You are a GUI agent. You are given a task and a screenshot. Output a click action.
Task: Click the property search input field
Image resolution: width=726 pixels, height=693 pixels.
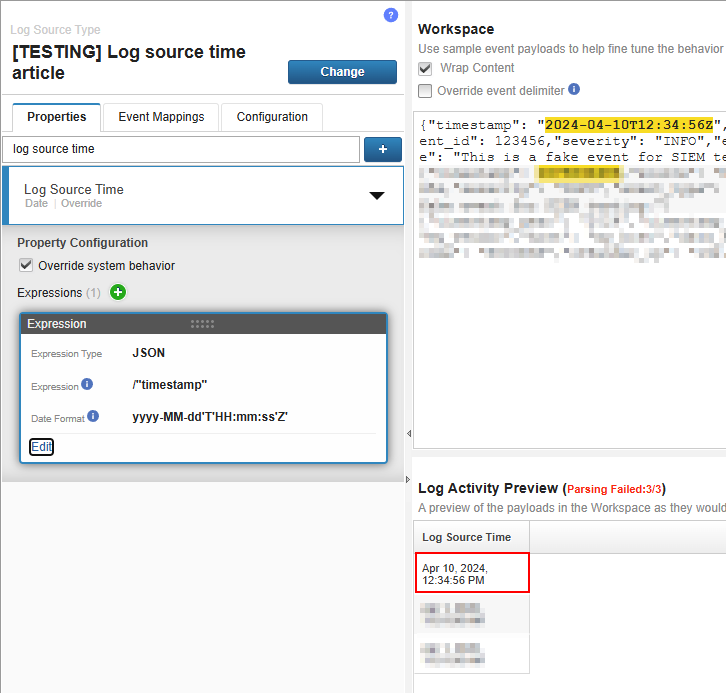(x=181, y=149)
